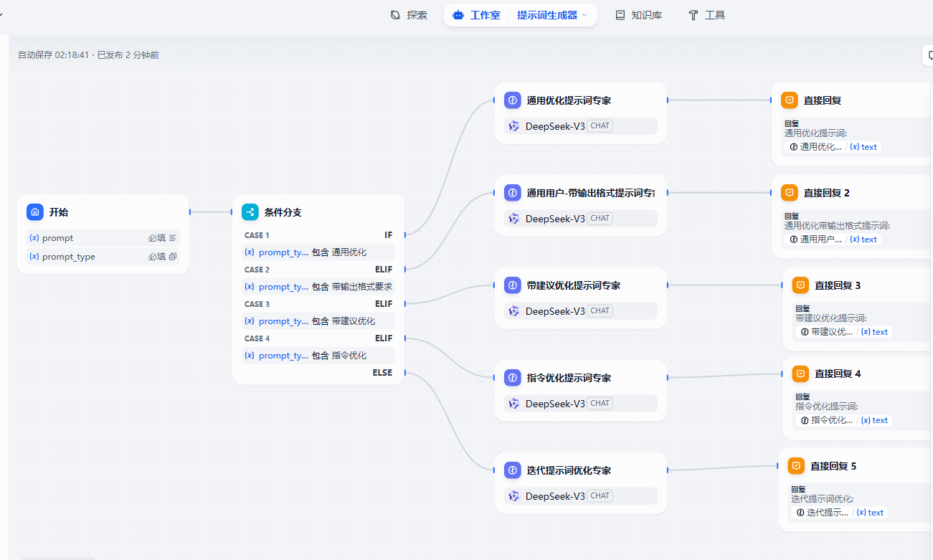The image size is (933, 560).
Task: Click the 直接回复 5 answer icon
Action: [x=796, y=466]
